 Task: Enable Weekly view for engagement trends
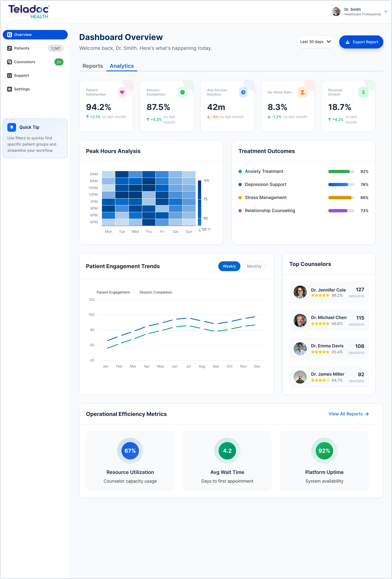pos(229,266)
